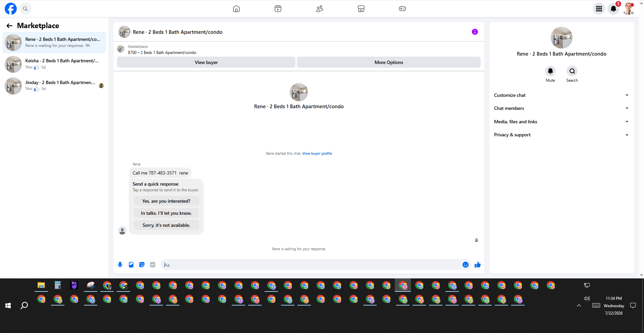This screenshot has height=333, width=644.
Task: Click the "Call me 787-483-3571 rene" message
Action: click(x=160, y=173)
